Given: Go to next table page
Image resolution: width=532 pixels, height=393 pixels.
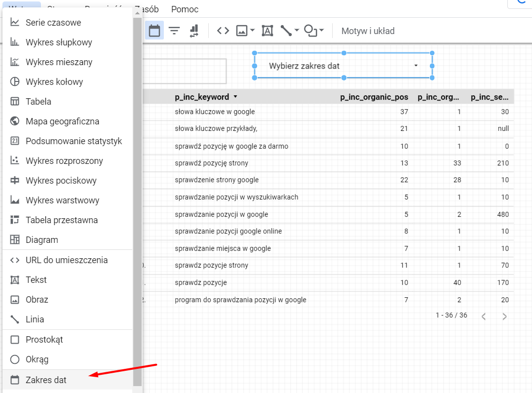Looking at the screenshot, I should [x=504, y=316].
